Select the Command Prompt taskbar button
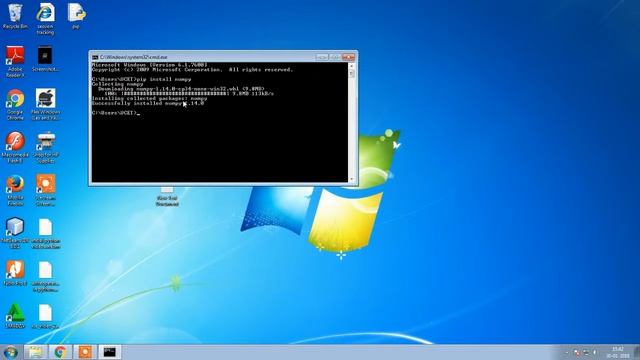 click(x=109, y=352)
